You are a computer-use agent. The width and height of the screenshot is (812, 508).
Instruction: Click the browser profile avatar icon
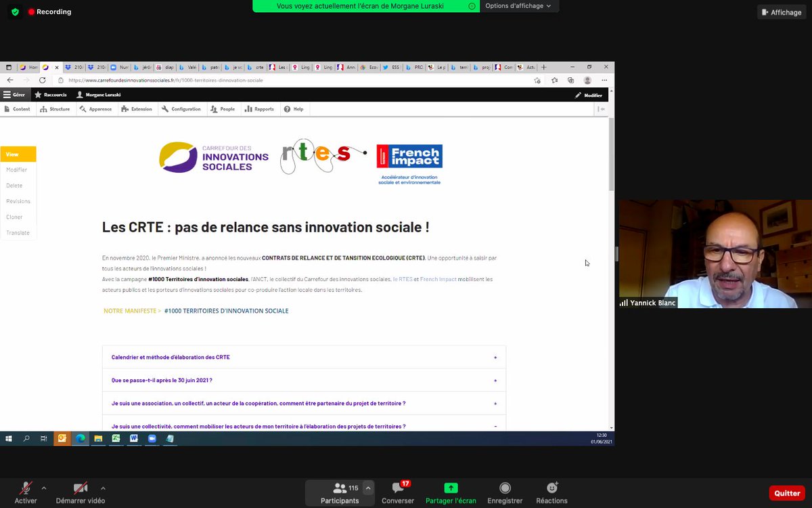click(x=587, y=80)
